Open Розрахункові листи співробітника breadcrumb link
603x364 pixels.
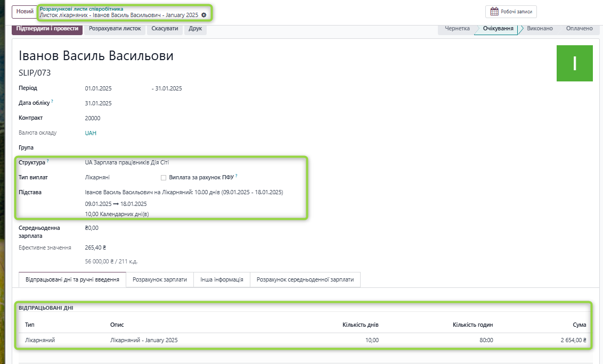[x=81, y=9]
